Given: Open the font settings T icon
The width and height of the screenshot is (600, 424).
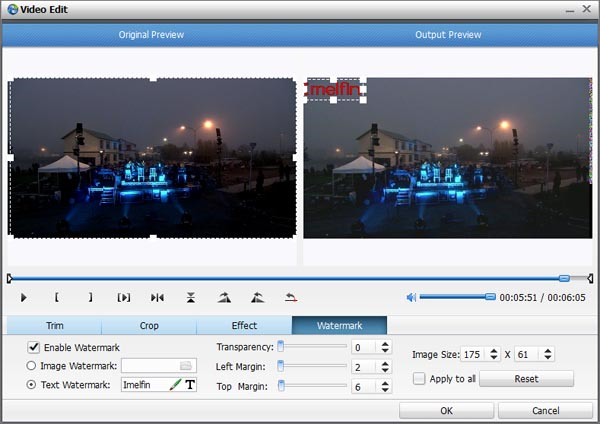Looking at the screenshot, I should tap(190, 385).
